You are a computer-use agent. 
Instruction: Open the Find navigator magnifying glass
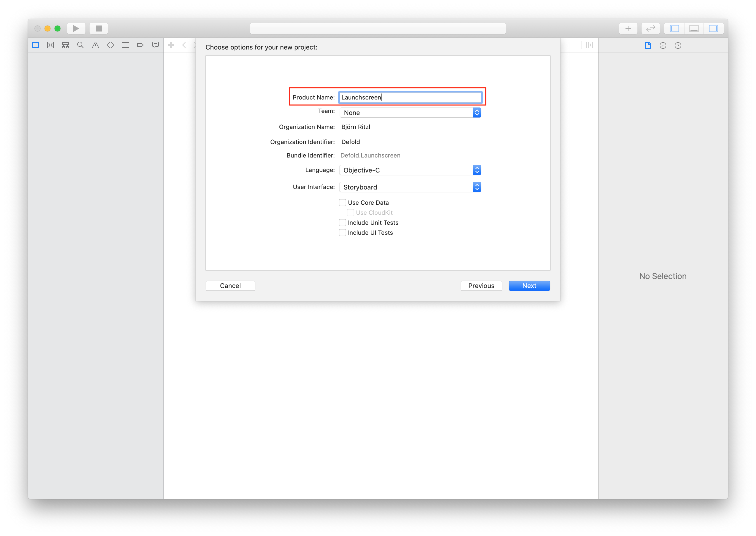point(80,45)
